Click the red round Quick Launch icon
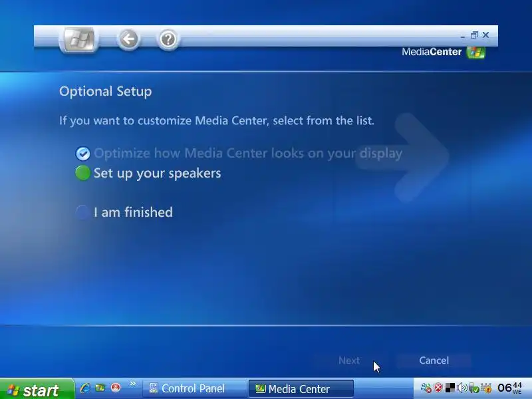The width and height of the screenshot is (532, 399). tap(116, 388)
